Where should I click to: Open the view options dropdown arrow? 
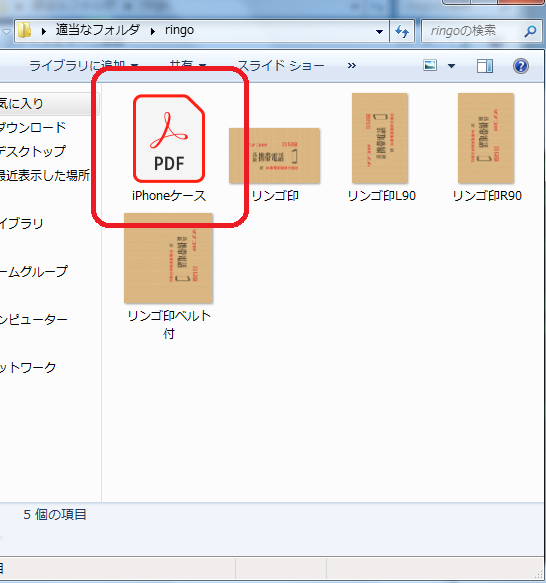pos(452,66)
